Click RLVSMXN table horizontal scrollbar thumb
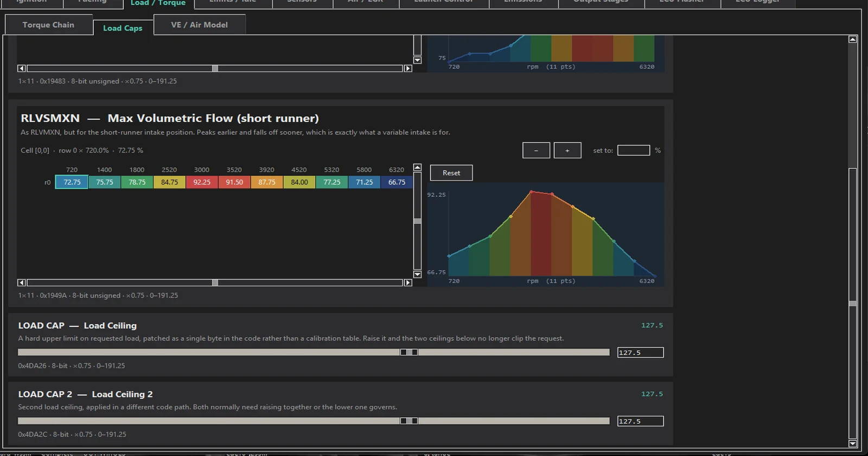 (x=215, y=283)
